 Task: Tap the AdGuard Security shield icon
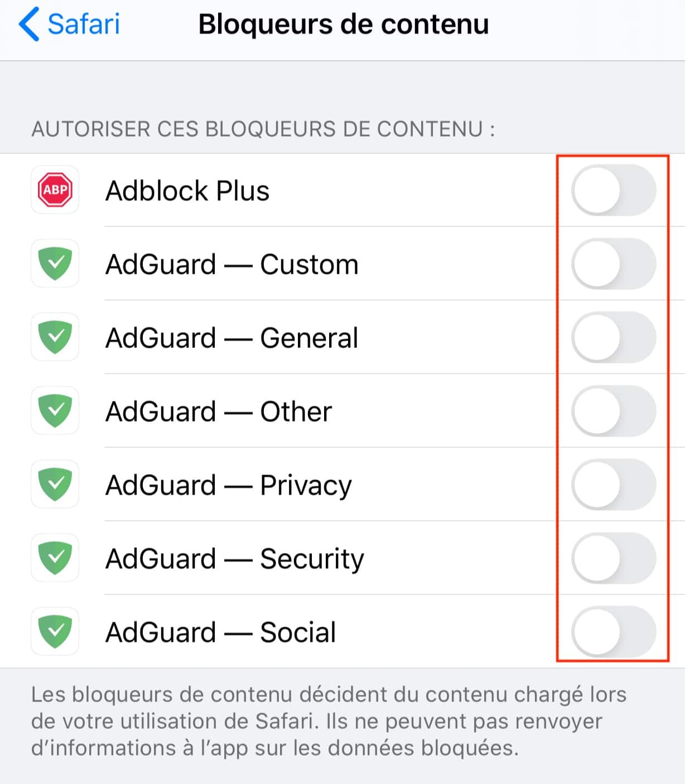(55, 558)
